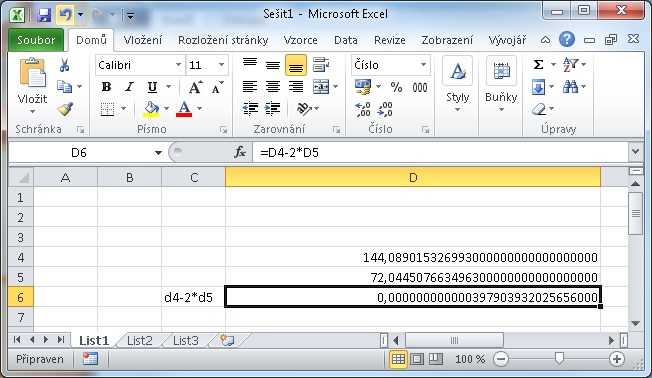The image size is (652, 378).
Task: Switch to the Data tab
Action: 346,40
